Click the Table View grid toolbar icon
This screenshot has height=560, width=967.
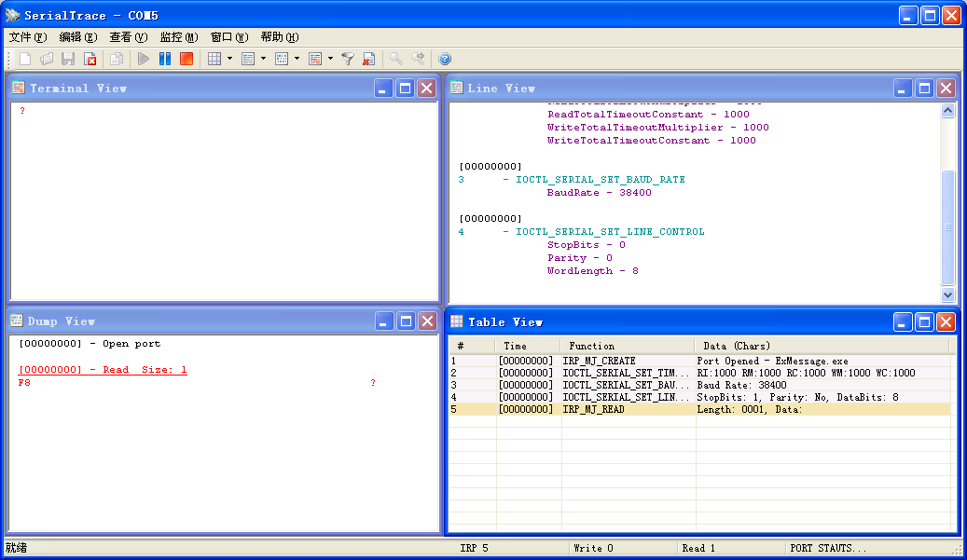[214, 59]
